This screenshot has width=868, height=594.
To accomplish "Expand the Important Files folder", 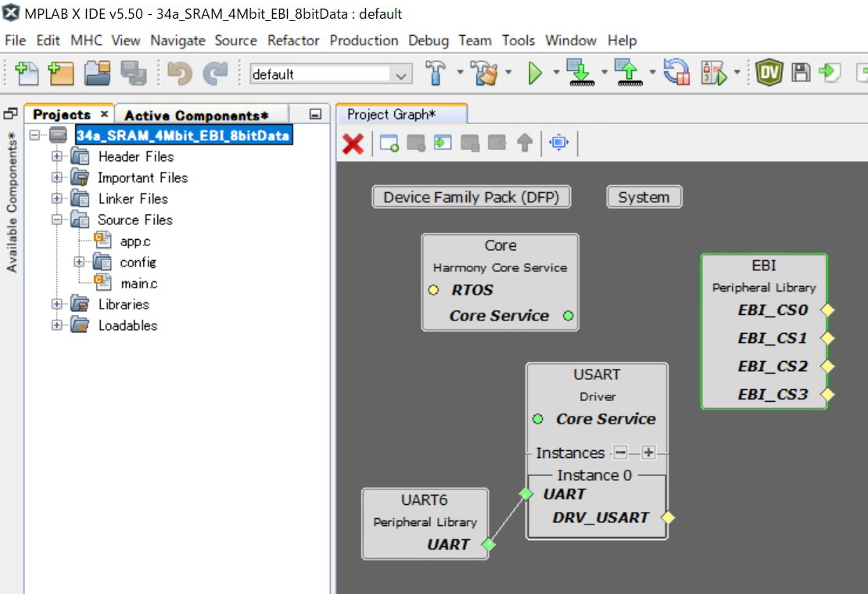I will 56,177.
